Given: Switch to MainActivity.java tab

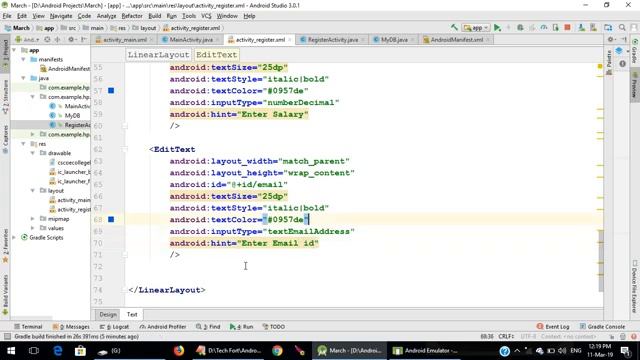Looking at the screenshot, I should pyautogui.click(x=191, y=40).
